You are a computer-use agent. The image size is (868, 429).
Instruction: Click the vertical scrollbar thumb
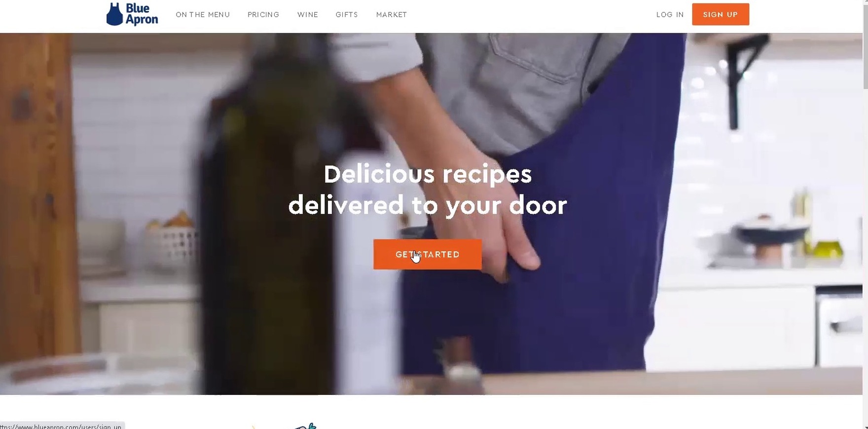point(865,44)
